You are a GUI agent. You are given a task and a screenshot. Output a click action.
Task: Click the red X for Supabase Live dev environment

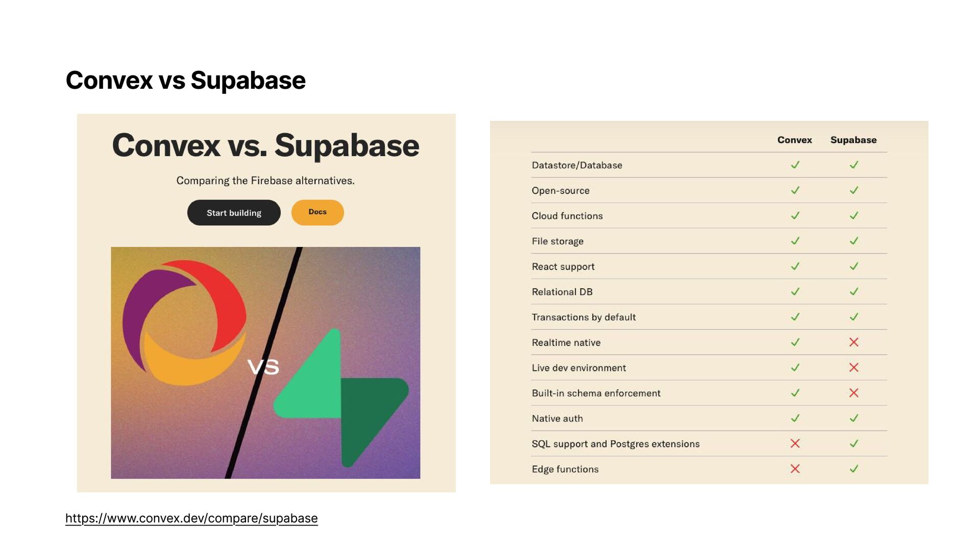[853, 367]
